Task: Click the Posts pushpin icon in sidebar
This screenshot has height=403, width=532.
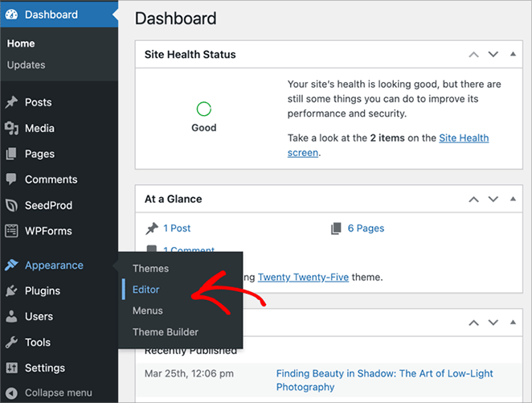Action: pos(11,102)
